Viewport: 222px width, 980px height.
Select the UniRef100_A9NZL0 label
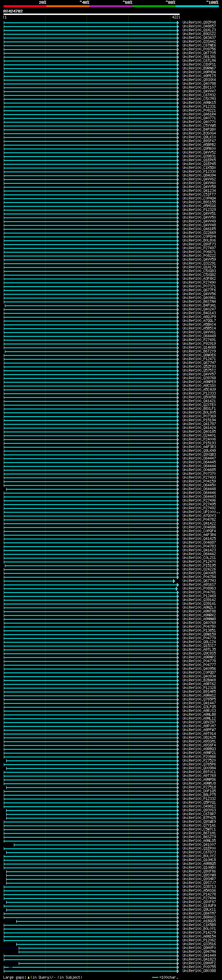[199, 607]
